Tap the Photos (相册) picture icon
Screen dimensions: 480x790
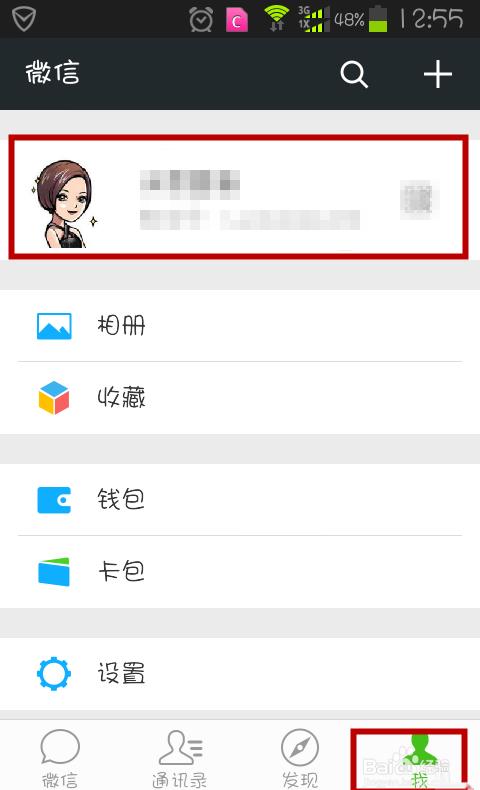point(54,326)
